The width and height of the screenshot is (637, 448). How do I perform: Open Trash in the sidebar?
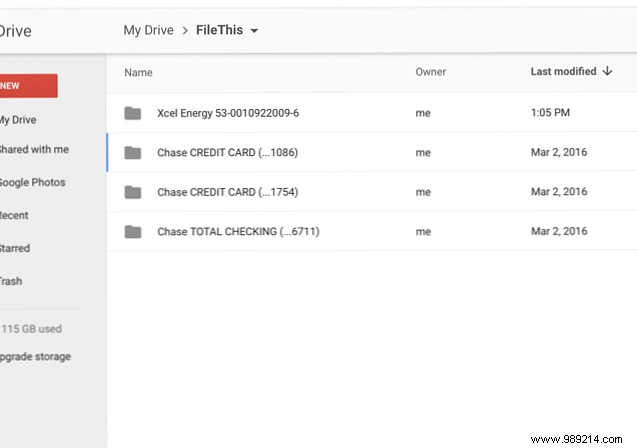click(11, 281)
